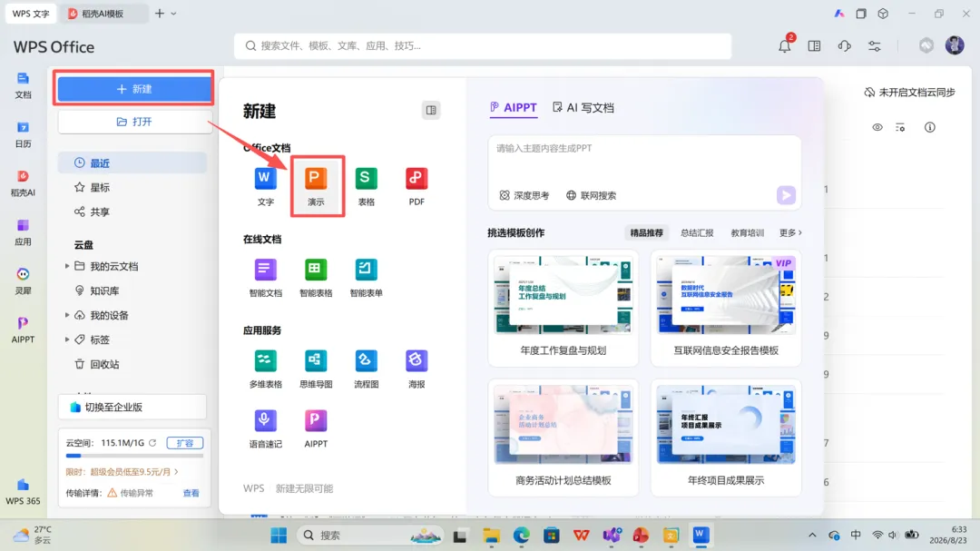Select 教育培训 template filter
This screenshot has height=551, width=980.
[748, 232]
